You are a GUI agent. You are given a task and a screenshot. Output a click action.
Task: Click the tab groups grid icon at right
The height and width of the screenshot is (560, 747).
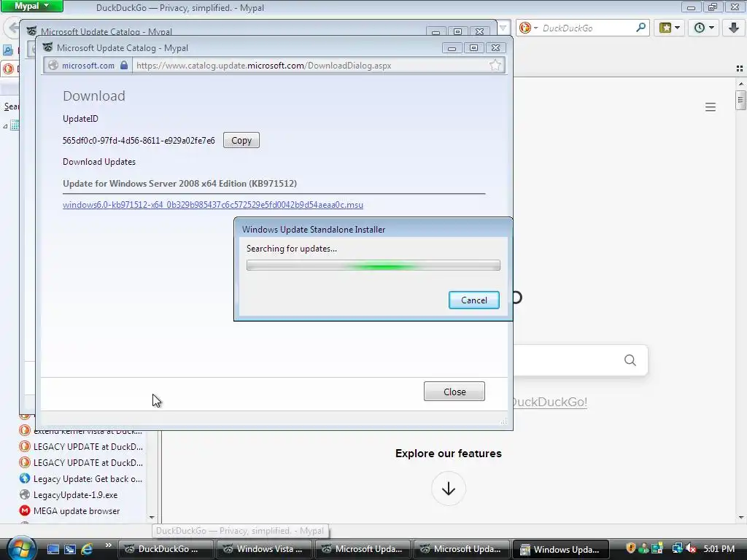point(740,69)
